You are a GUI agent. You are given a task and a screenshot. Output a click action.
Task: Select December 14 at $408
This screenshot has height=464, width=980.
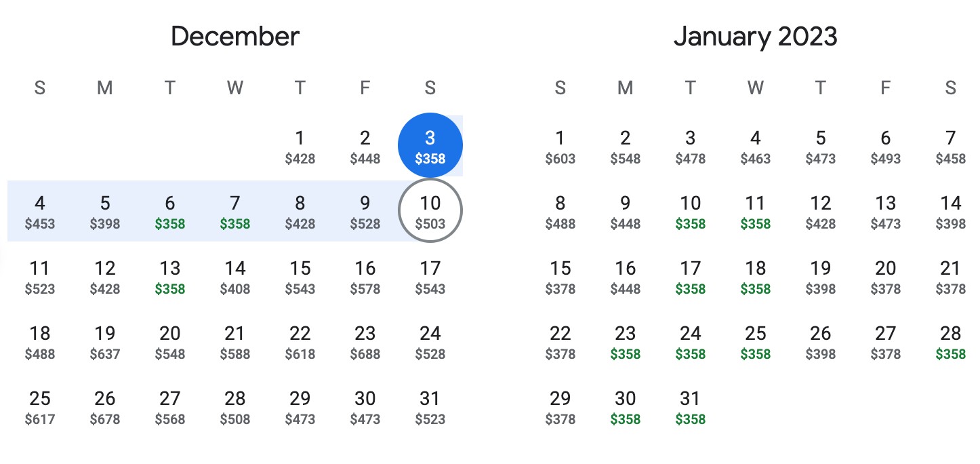click(234, 276)
